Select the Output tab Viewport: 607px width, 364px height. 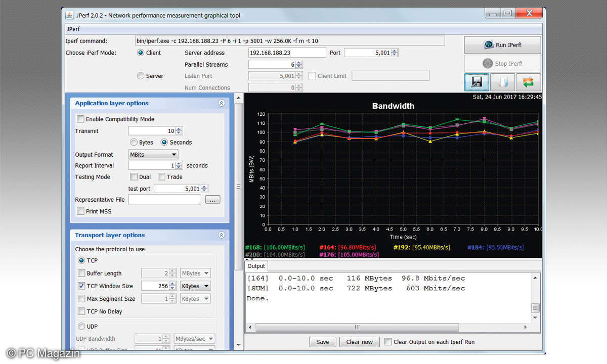(x=256, y=266)
